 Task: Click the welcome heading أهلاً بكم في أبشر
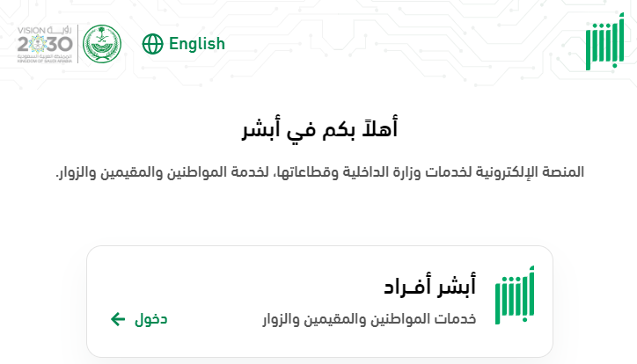pyautogui.click(x=319, y=128)
